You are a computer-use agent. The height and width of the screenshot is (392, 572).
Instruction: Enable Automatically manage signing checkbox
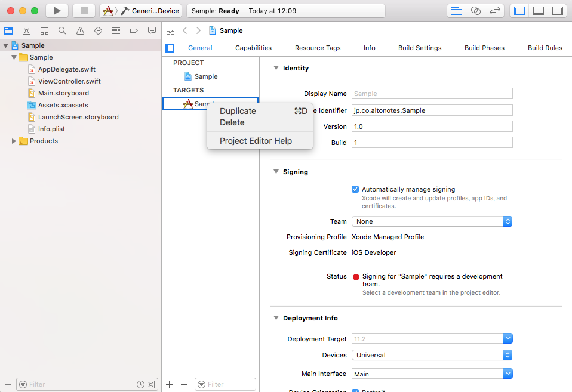coord(355,189)
